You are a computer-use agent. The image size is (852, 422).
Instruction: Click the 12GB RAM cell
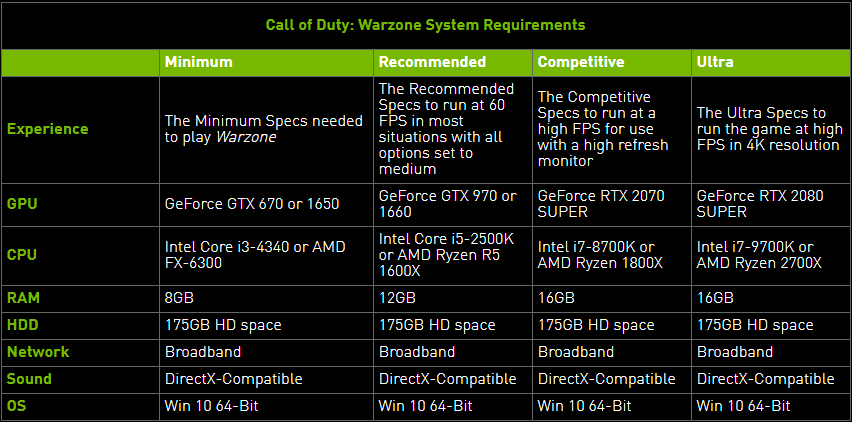click(x=397, y=298)
